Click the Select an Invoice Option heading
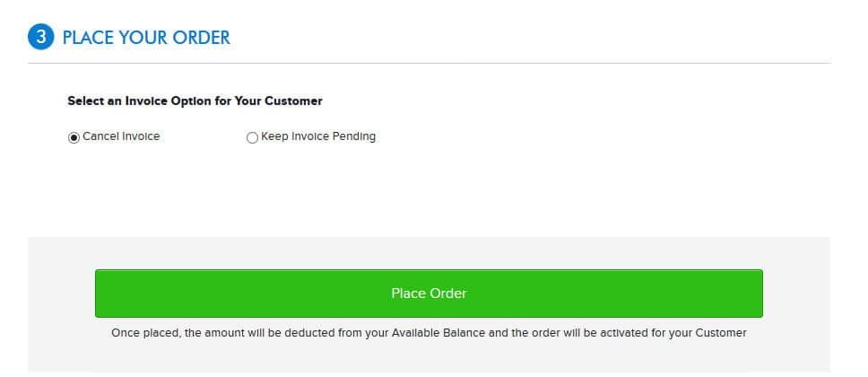 [195, 101]
